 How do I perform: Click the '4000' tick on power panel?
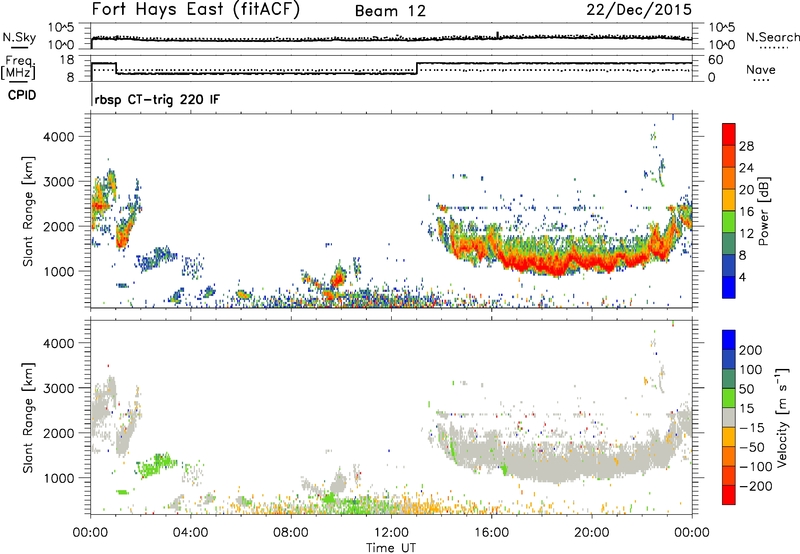point(58,137)
